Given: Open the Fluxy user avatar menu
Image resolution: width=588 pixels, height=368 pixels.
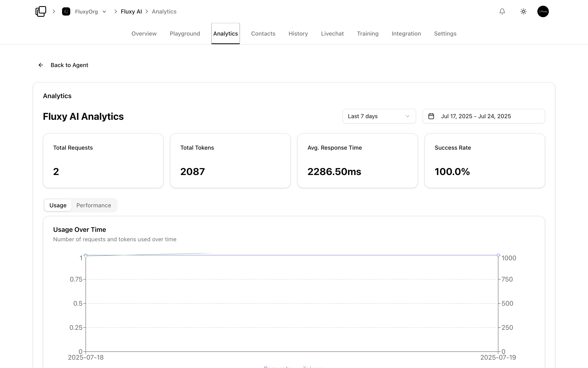Looking at the screenshot, I should tap(543, 11).
